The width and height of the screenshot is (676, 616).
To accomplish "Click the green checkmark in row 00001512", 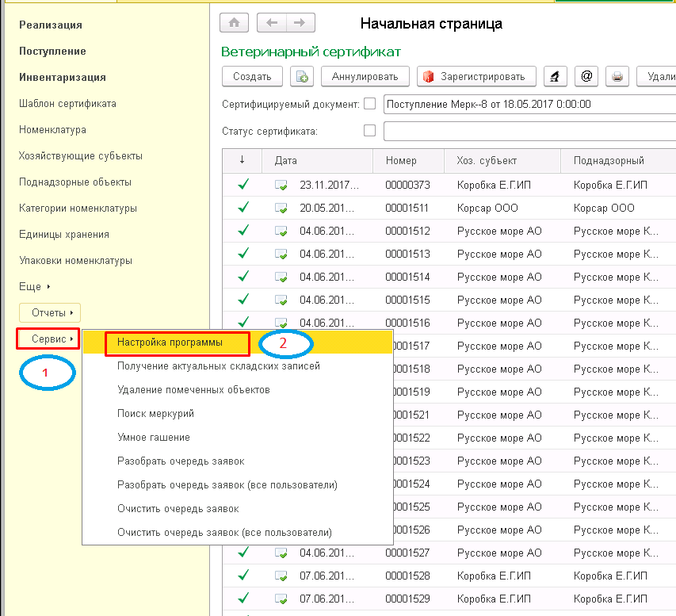I will pos(243,231).
